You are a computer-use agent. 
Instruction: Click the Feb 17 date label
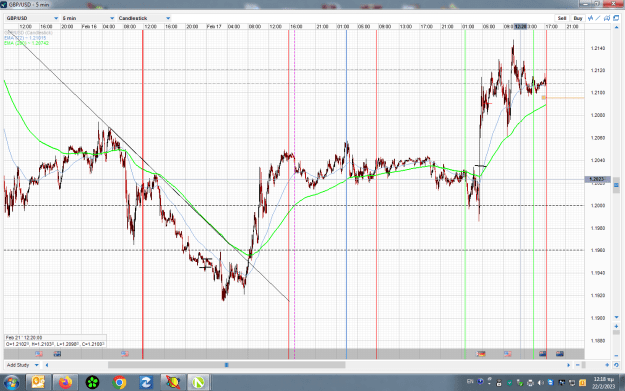(214, 26)
